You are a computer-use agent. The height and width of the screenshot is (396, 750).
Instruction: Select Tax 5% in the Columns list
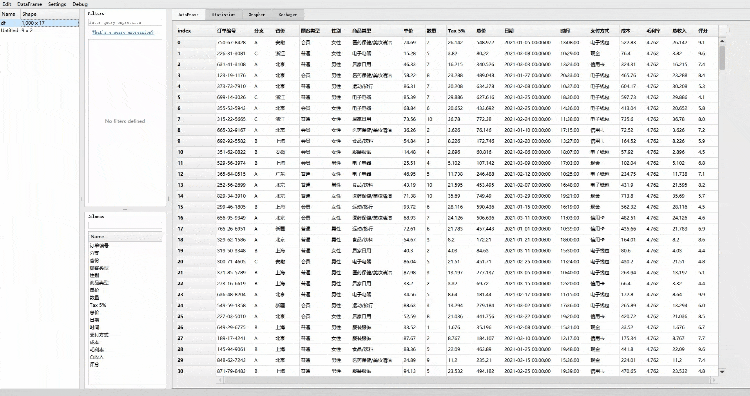point(98,305)
